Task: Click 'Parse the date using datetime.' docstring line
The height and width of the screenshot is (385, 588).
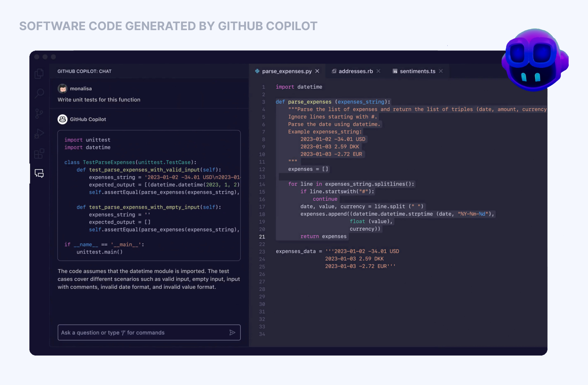Action: pos(334,124)
